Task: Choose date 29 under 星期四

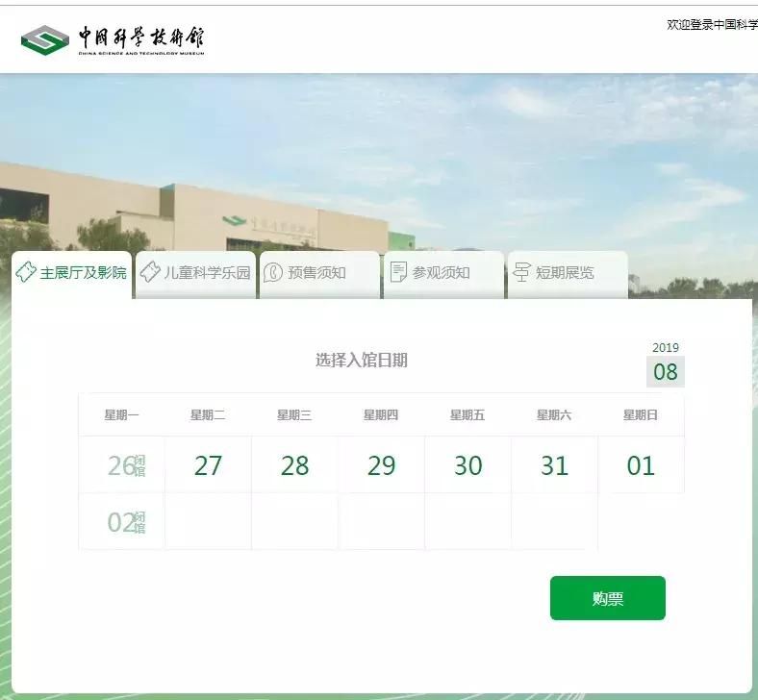Action: [381, 465]
